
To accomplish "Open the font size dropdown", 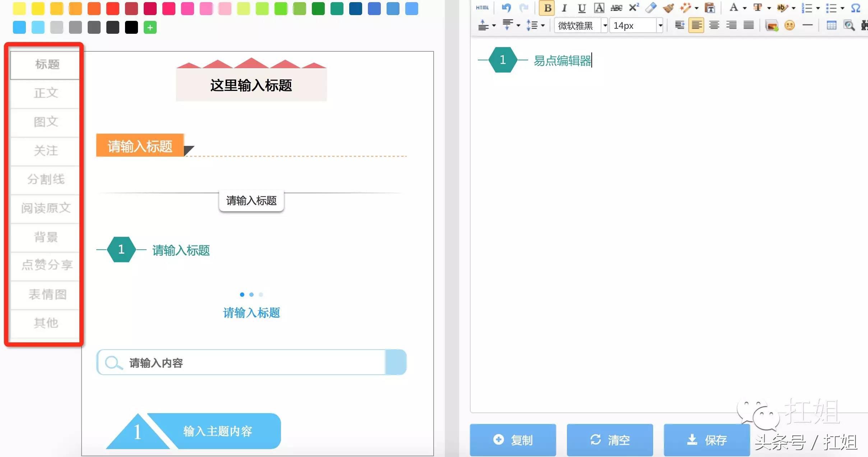I will tap(661, 25).
